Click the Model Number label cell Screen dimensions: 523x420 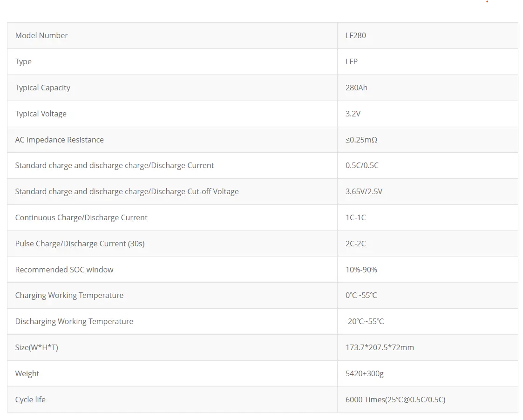coord(41,35)
